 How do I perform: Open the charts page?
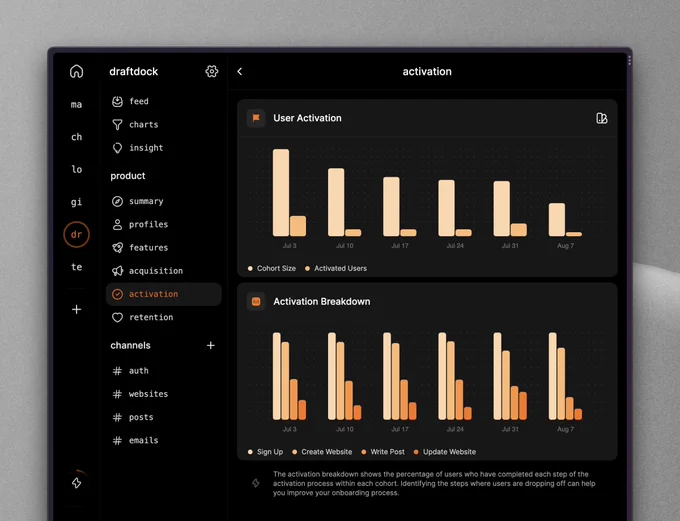pyautogui.click(x=163, y=125)
